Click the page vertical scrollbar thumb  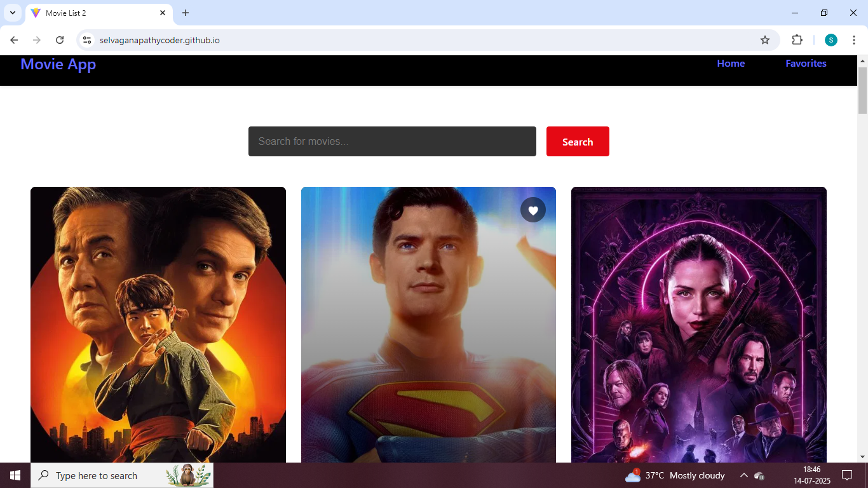coord(862,90)
